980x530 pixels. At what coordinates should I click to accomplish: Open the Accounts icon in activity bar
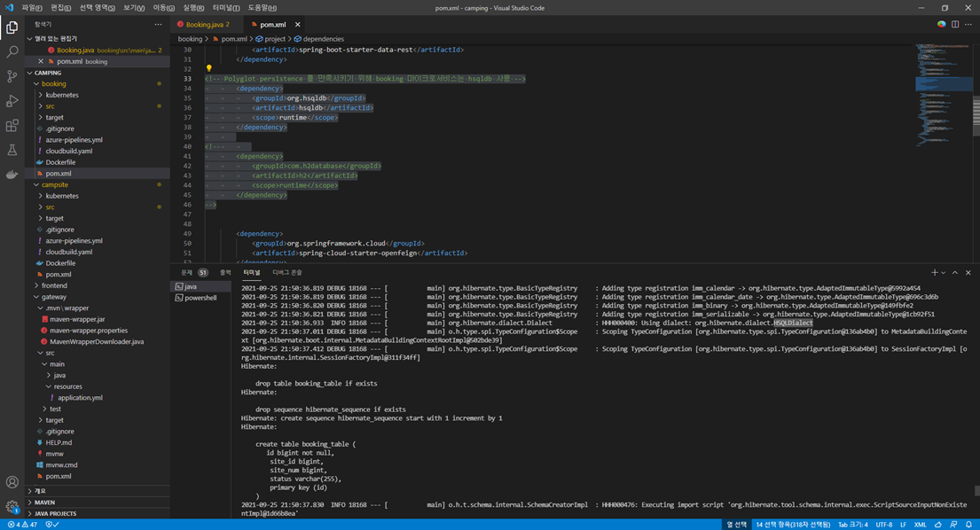(x=12, y=482)
